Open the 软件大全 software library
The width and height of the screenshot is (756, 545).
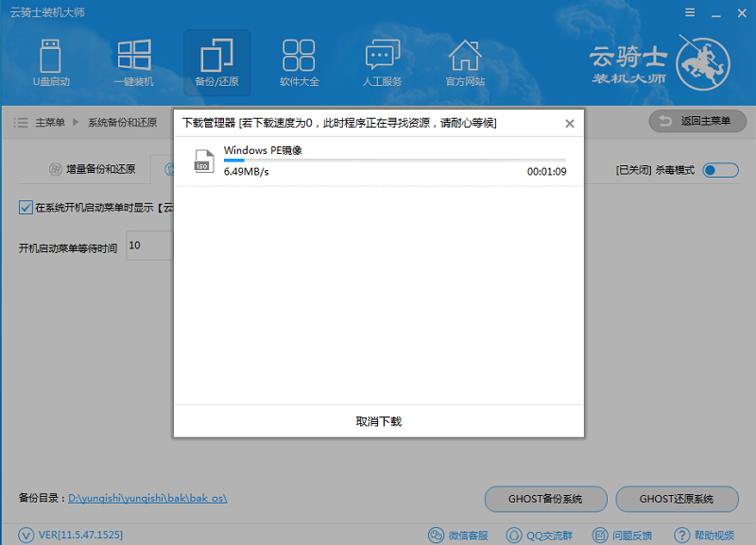pos(300,62)
